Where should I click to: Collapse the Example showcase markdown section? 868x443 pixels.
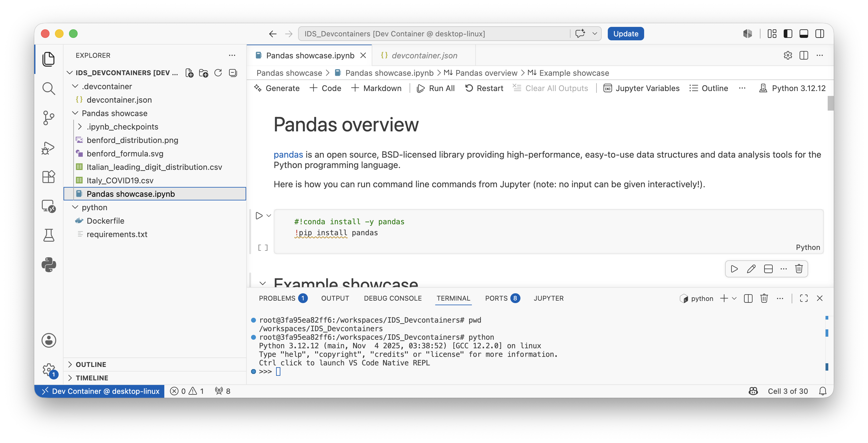262,284
